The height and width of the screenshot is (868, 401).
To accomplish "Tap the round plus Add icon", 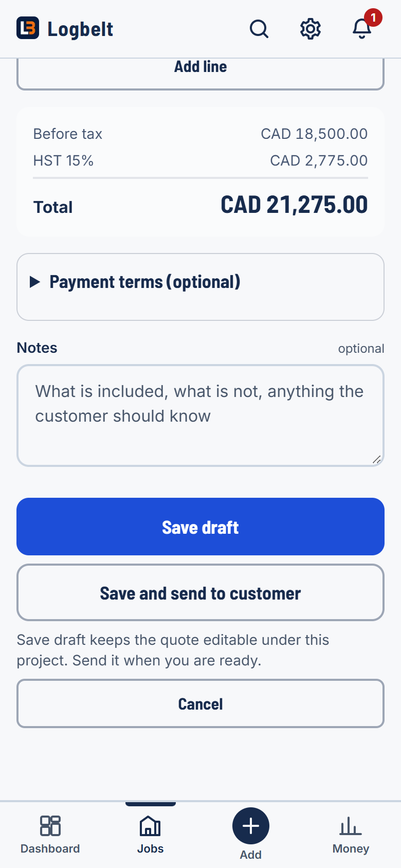I will click(251, 826).
